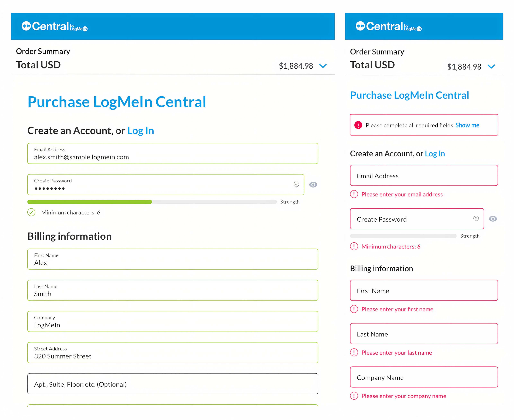This screenshot has height=420, width=514.
Task: Click the Street Address field
Action: (173, 353)
